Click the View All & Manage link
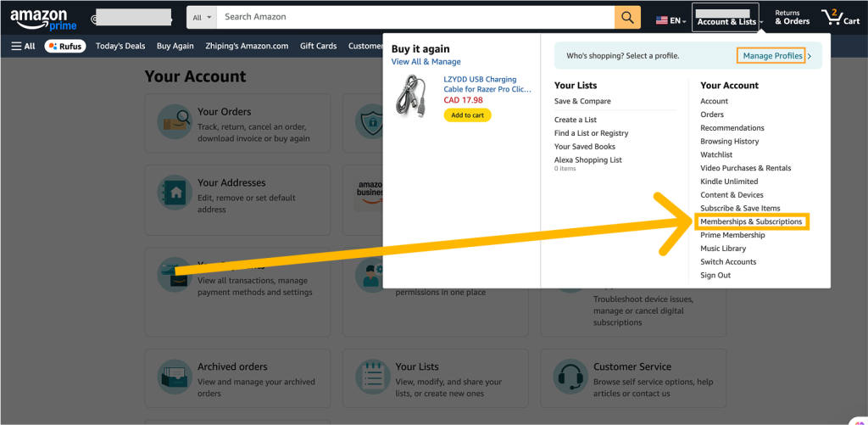868x425 pixels. (426, 62)
